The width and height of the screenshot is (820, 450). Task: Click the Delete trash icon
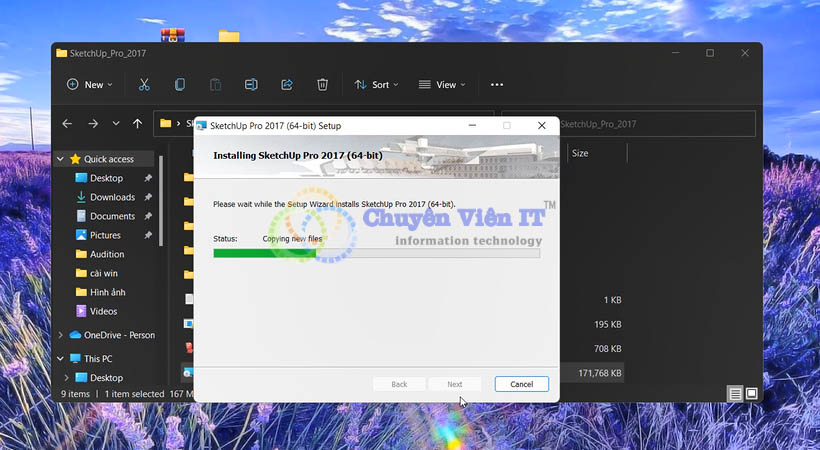pos(322,85)
